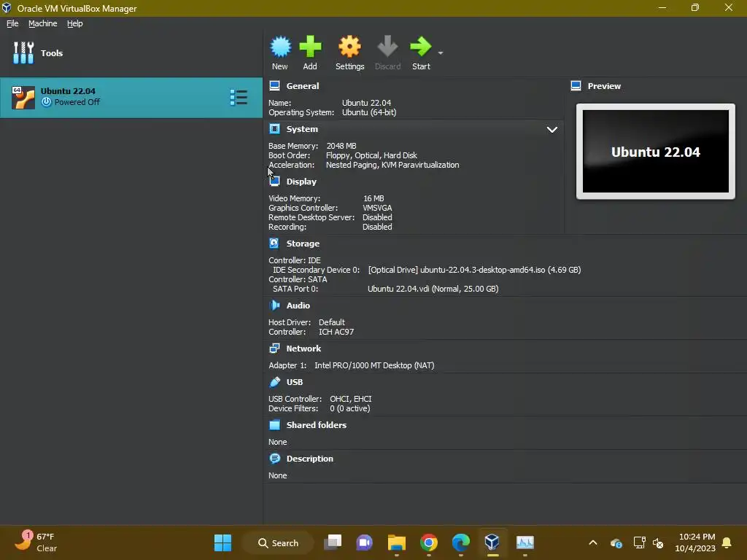Open the weather widget 67°F Clear
Screen dimensions: 747x560
36,542
